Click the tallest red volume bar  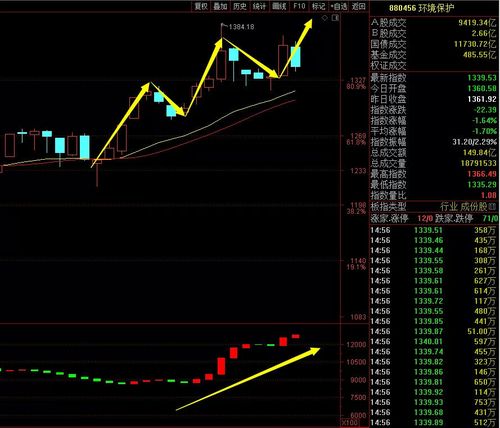click(x=221, y=366)
